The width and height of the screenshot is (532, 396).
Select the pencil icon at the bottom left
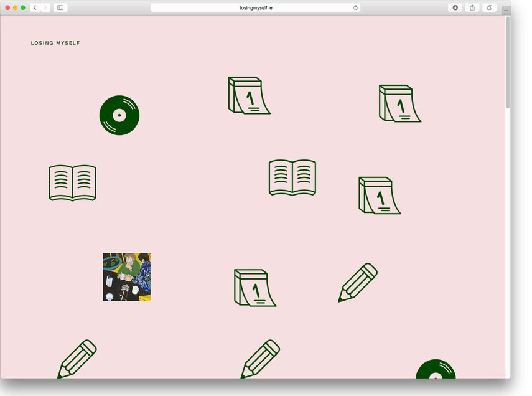pyautogui.click(x=77, y=359)
